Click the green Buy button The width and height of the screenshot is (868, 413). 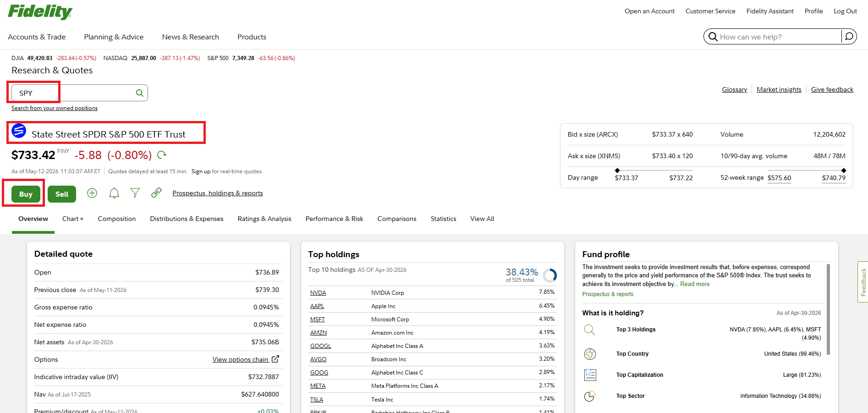(x=26, y=194)
